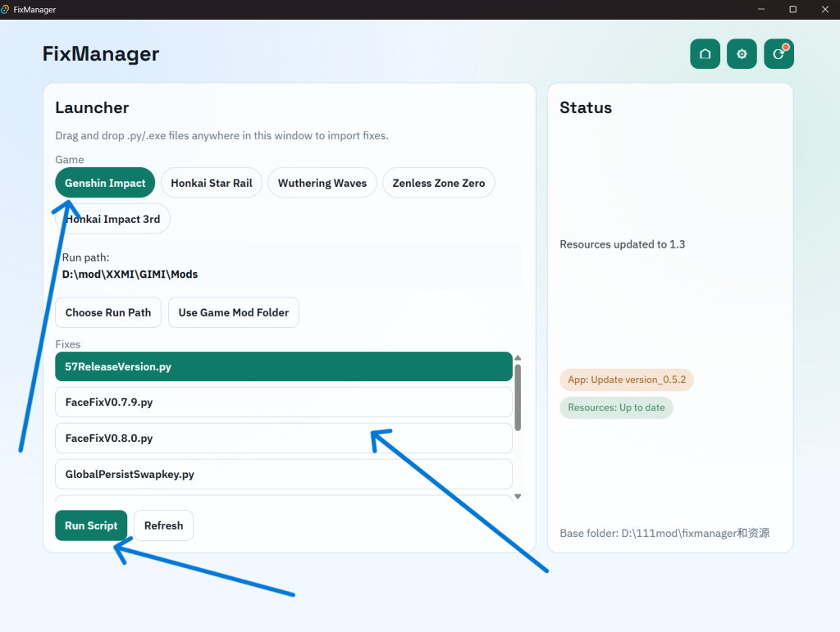Viewport: 840px width, 632px height.
Task: Click the FixManager app icon in title bar
Action: 6,9
